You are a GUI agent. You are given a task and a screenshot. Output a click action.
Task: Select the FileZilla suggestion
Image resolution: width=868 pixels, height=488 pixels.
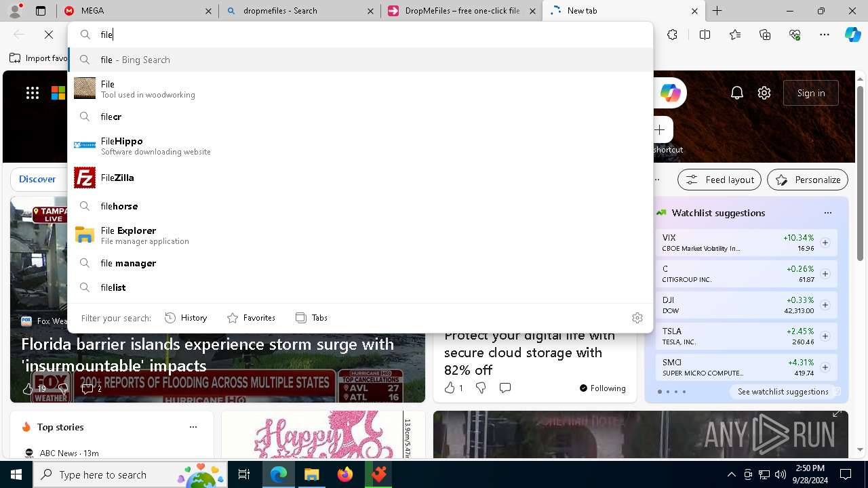360,178
